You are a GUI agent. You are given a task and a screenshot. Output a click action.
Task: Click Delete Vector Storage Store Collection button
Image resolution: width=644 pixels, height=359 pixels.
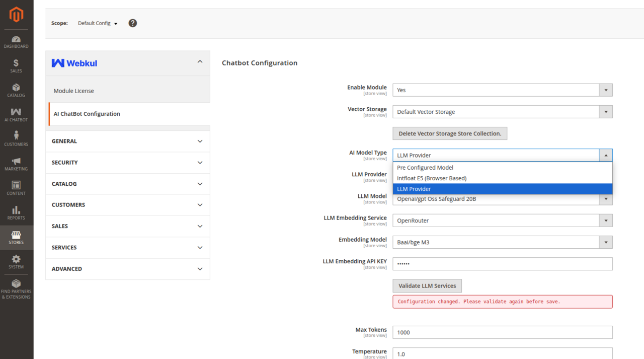click(450, 133)
